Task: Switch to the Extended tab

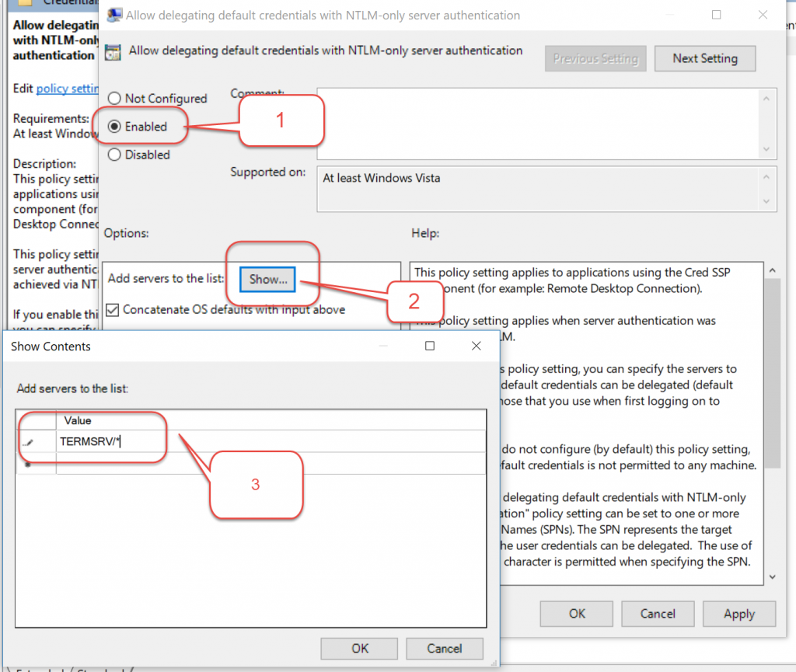Action: point(37,670)
